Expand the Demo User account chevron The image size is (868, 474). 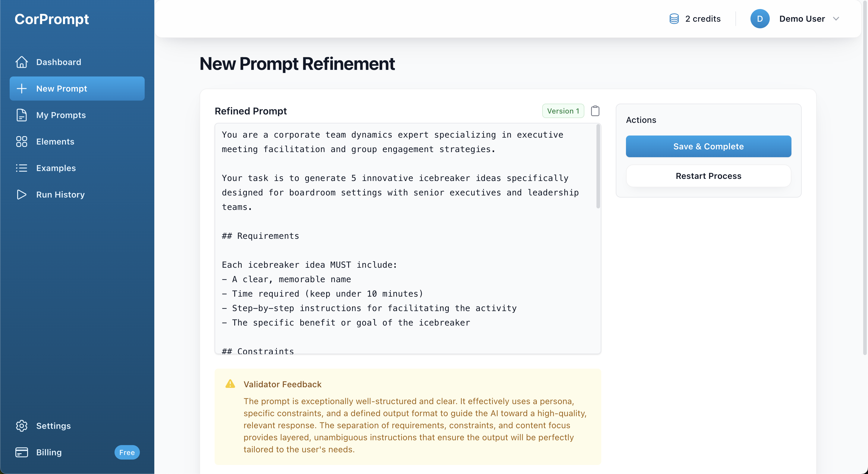836,19
